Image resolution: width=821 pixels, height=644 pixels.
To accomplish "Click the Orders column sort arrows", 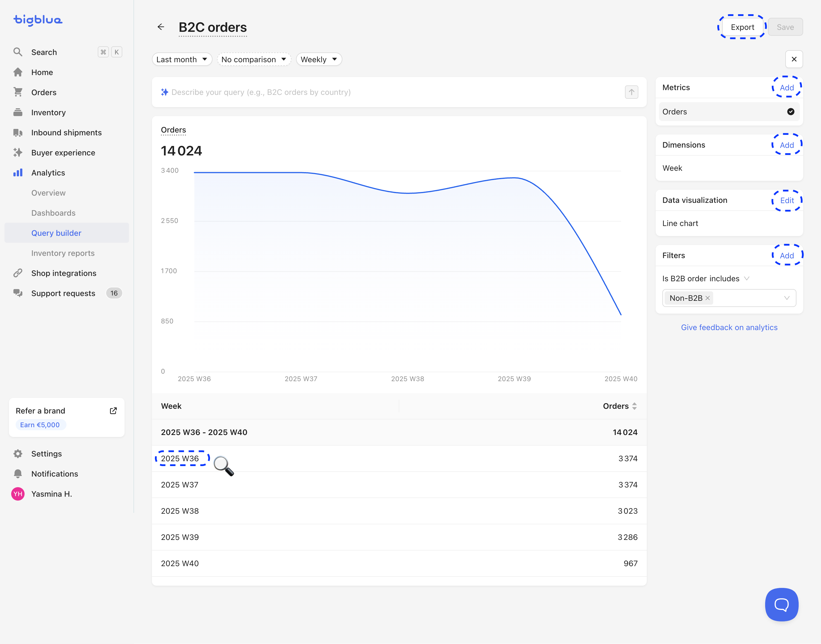I will click(634, 406).
